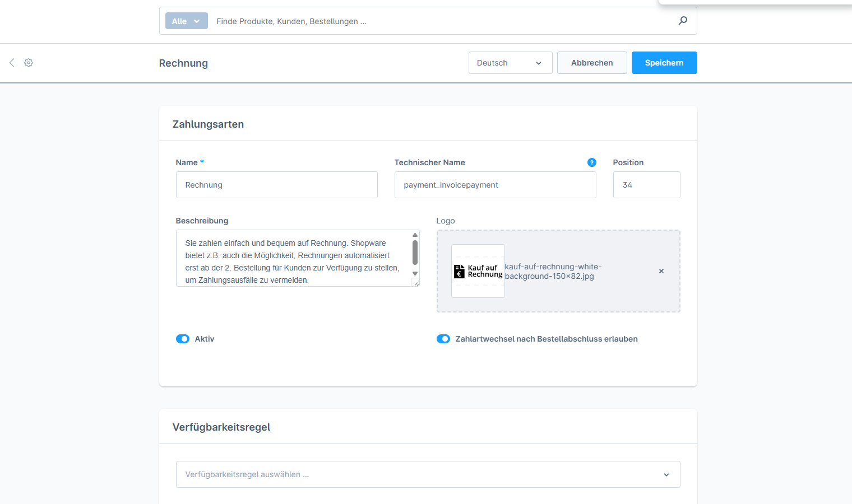Click the Technischer Name help icon
Viewport: 852px width, 504px height.
(x=591, y=162)
